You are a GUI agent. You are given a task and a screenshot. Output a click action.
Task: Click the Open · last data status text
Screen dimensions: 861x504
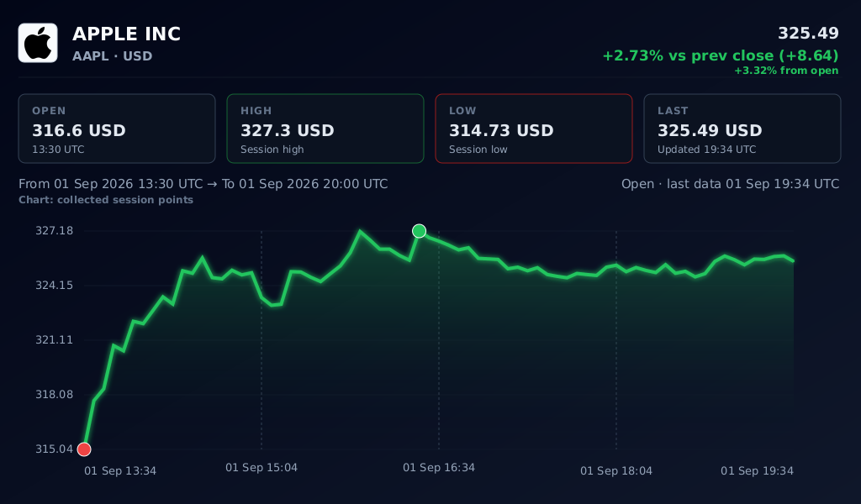[731, 184]
